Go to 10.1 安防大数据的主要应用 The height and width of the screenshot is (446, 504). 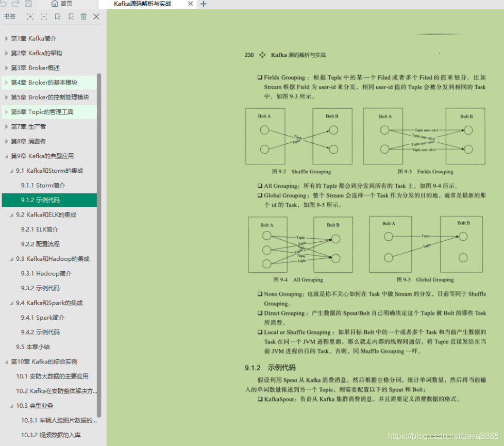tap(52, 376)
